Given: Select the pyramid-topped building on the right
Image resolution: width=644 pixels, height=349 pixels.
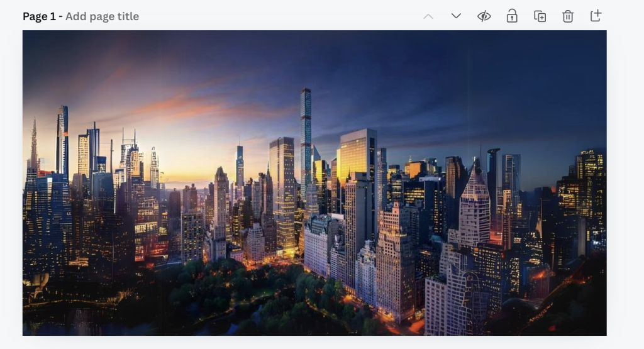Looking at the screenshot, I should (475, 201).
